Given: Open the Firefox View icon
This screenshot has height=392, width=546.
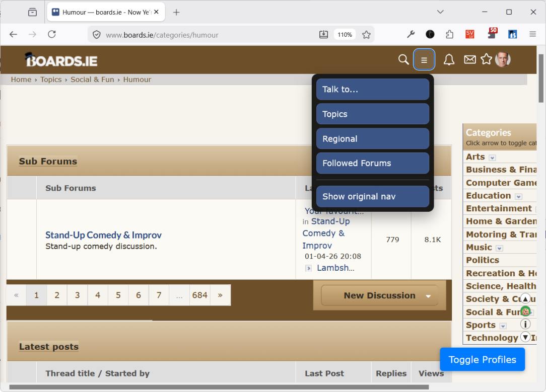Looking at the screenshot, I should click(x=32, y=12).
